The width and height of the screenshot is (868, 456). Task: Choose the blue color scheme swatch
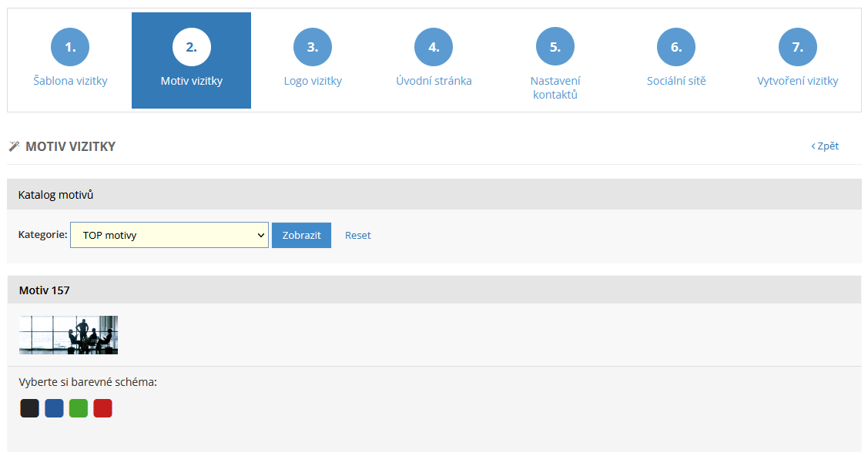tap(54, 408)
